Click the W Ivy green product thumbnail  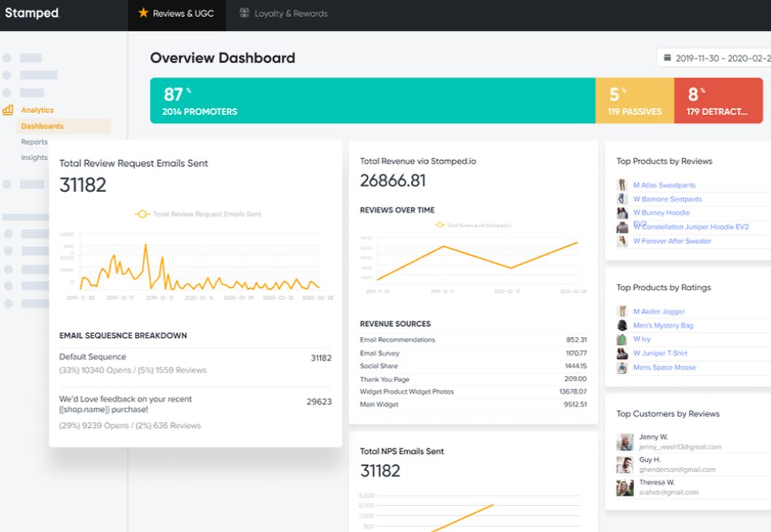[622, 339]
